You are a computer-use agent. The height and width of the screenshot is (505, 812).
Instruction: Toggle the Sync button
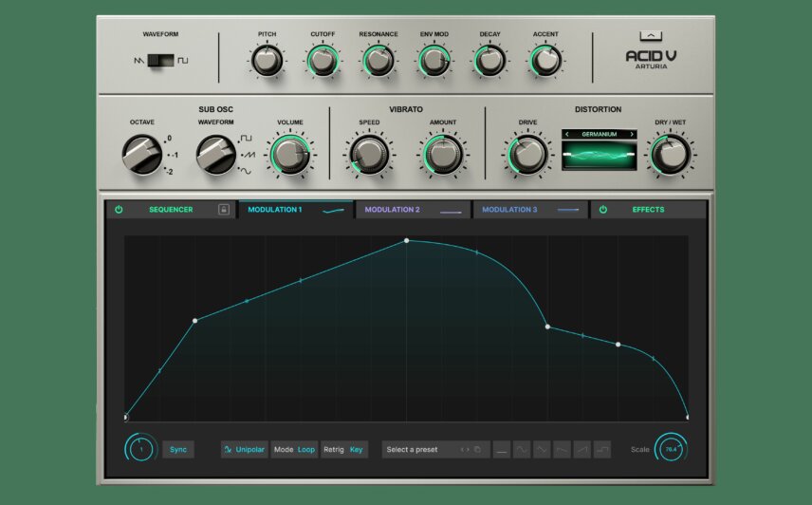point(178,450)
